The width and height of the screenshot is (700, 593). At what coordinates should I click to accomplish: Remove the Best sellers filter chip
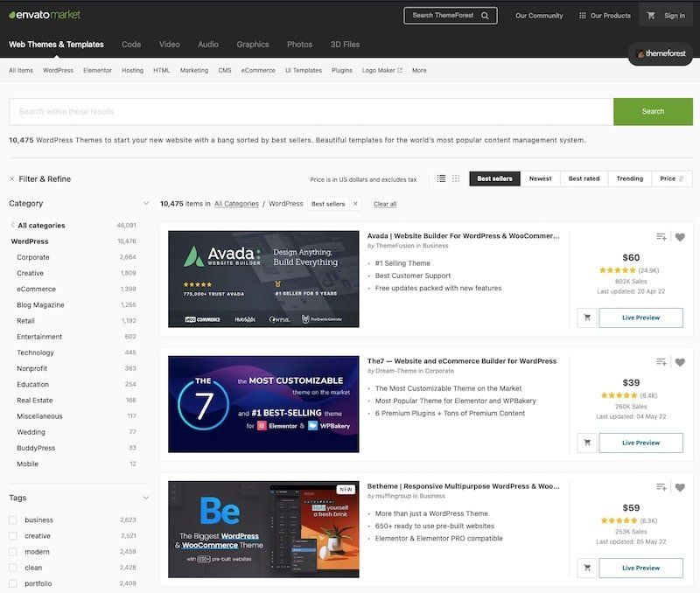(x=355, y=204)
